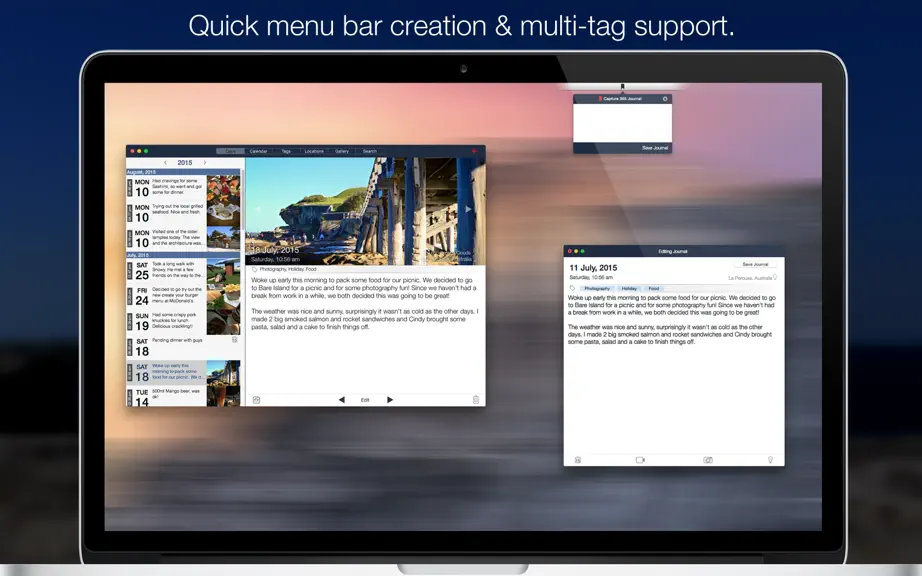
Task: Click the journal list scrollbar
Action: pyautogui.click(x=241, y=200)
